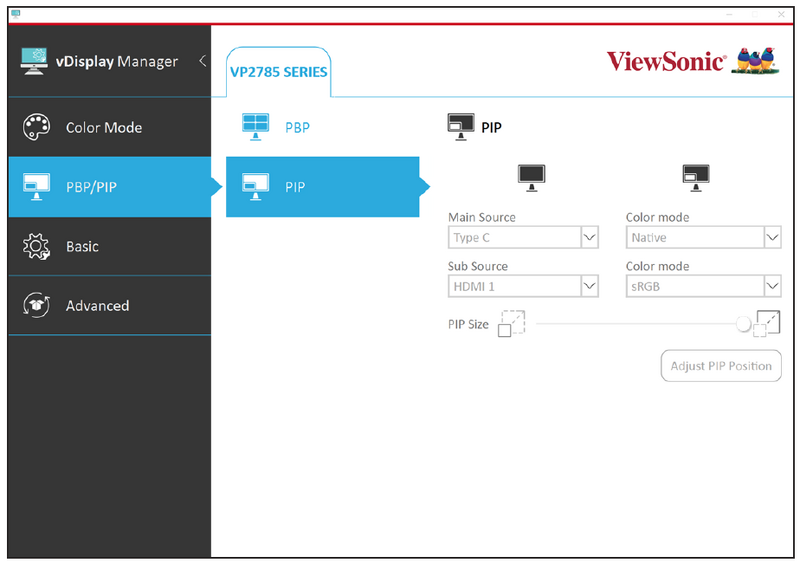This screenshot has width=800, height=563.
Task: Click the small PIP size icon
Action: point(511,324)
